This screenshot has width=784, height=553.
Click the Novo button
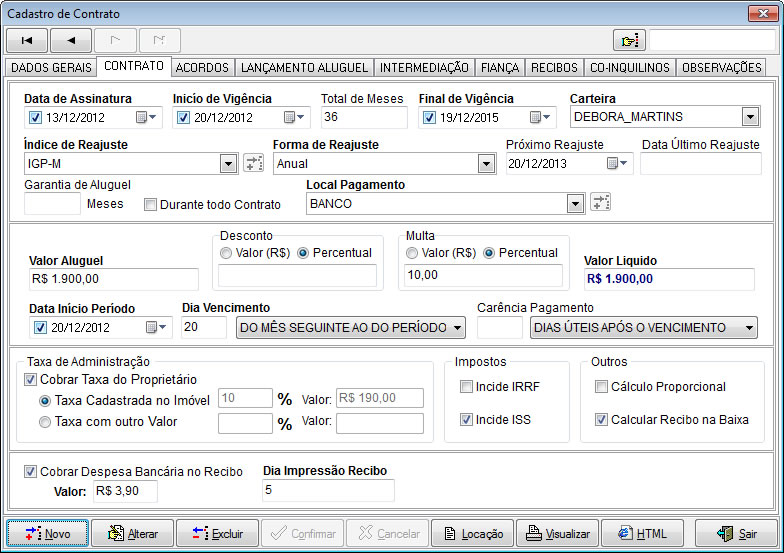[x=47, y=534]
